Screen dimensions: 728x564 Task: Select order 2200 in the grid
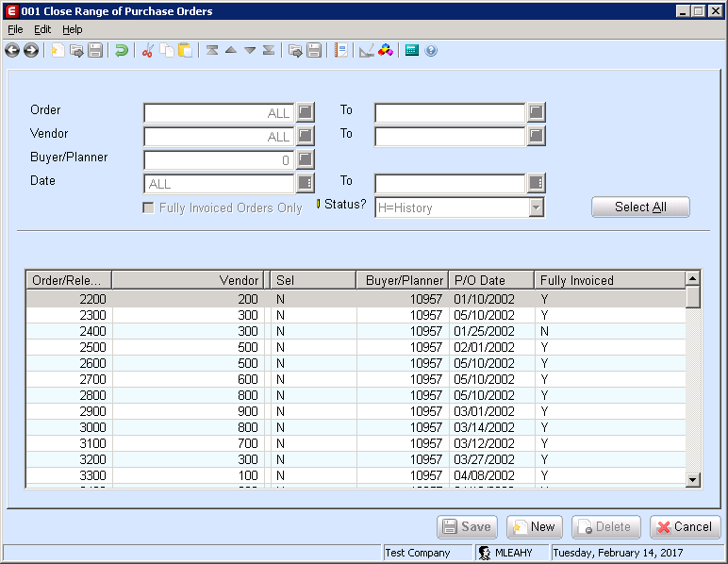point(92,299)
